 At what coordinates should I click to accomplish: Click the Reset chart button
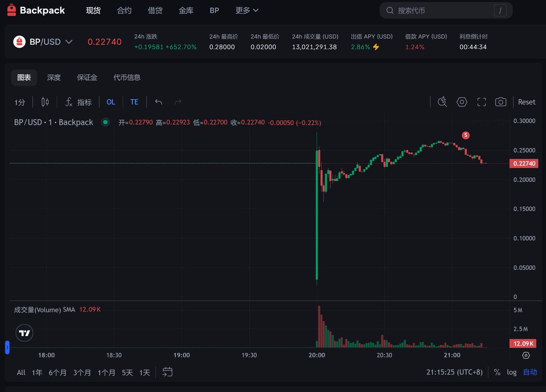click(526, 102)
